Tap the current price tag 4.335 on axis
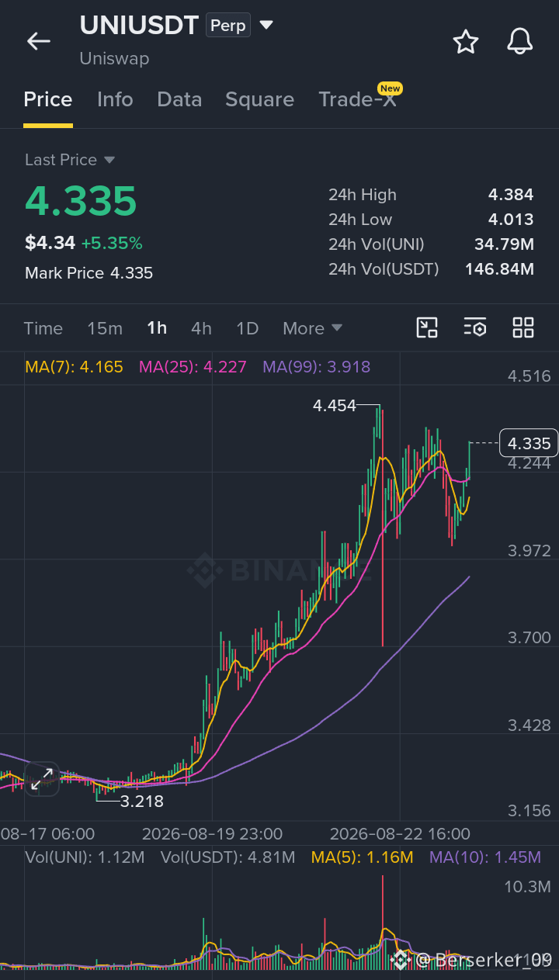Screen dimensions: 559x980 (529, 443)
